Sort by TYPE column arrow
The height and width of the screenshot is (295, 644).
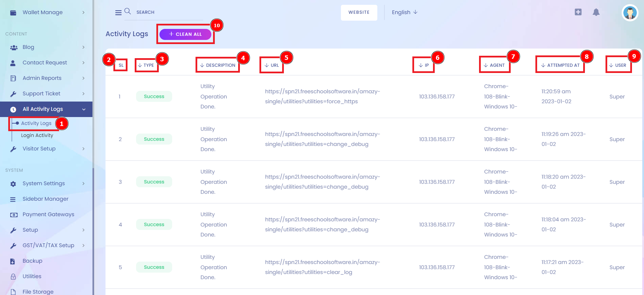[140, 65]
